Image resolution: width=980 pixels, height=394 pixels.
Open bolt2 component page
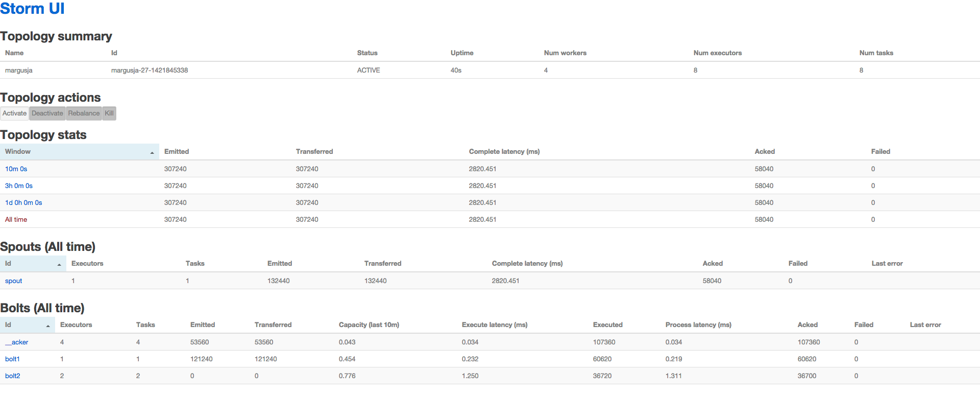click(x=13, y=376)
